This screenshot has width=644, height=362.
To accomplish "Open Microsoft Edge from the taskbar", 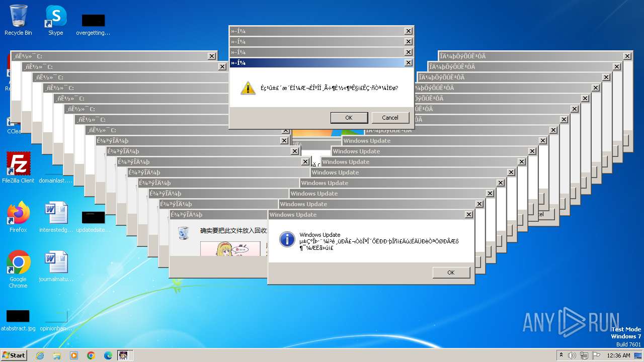I will pos(108,355).
